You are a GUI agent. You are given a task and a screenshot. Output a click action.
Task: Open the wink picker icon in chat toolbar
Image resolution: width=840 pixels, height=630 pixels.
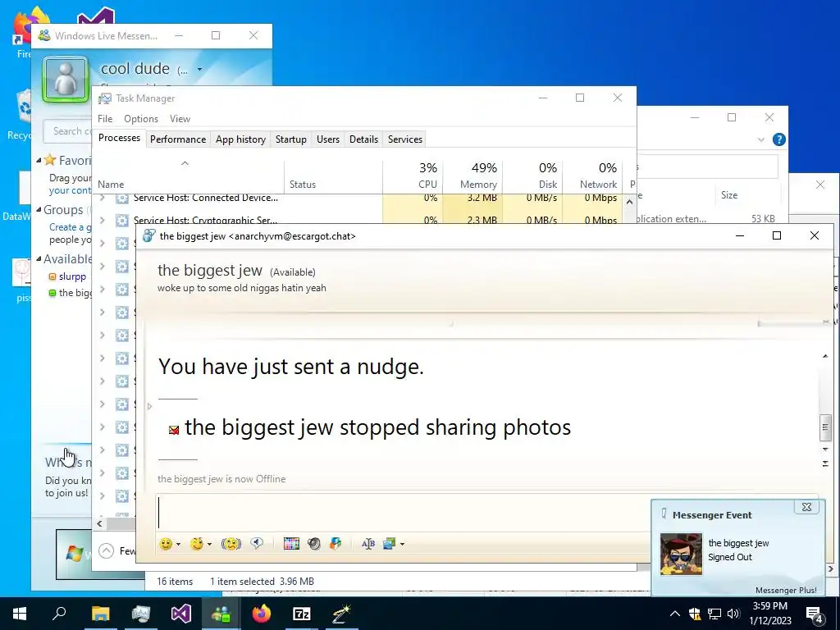click(x=197, y=544)
